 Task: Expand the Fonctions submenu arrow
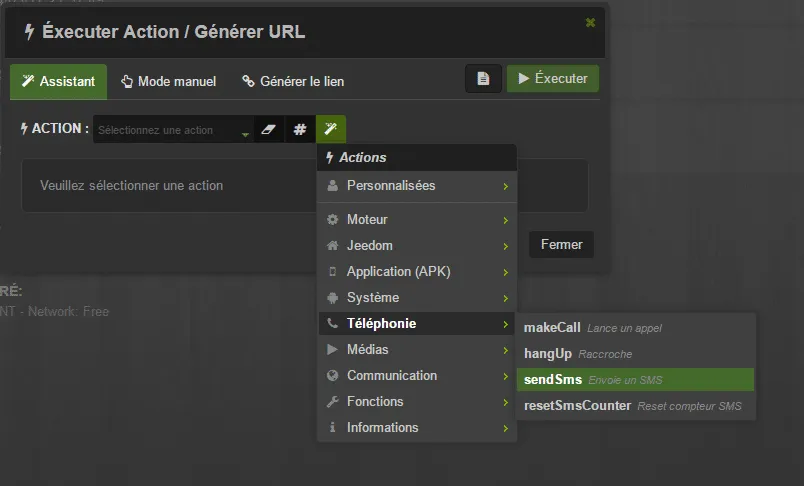pyautogui.click(x=506, y=402)
